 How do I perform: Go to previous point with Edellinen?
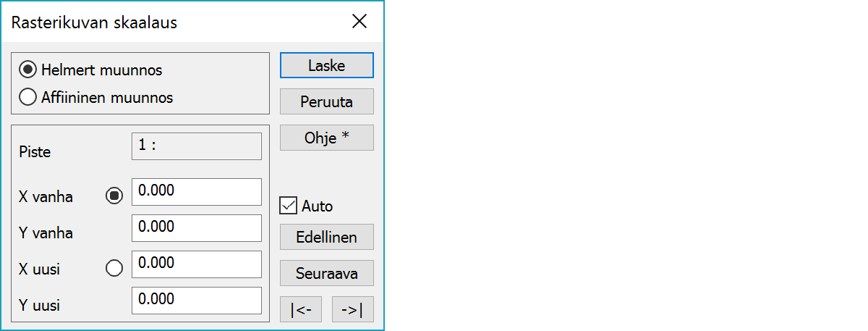[x=326, y=237]
